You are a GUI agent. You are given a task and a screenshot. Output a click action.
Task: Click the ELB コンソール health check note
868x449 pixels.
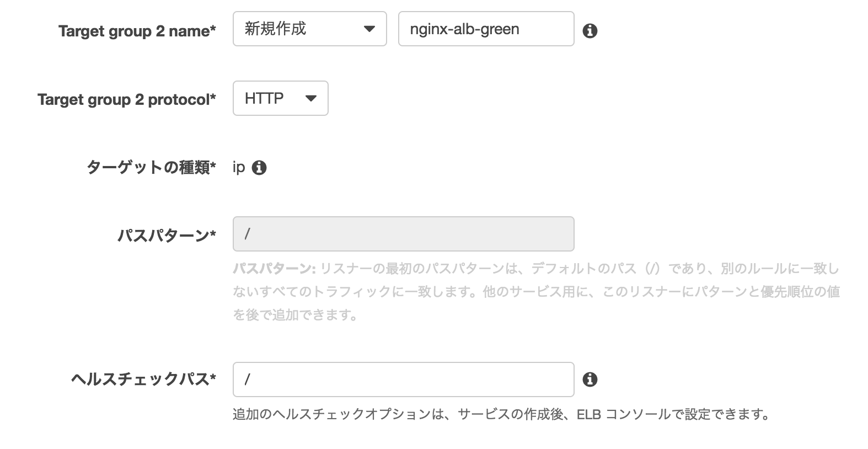click(x=501, y=414)
